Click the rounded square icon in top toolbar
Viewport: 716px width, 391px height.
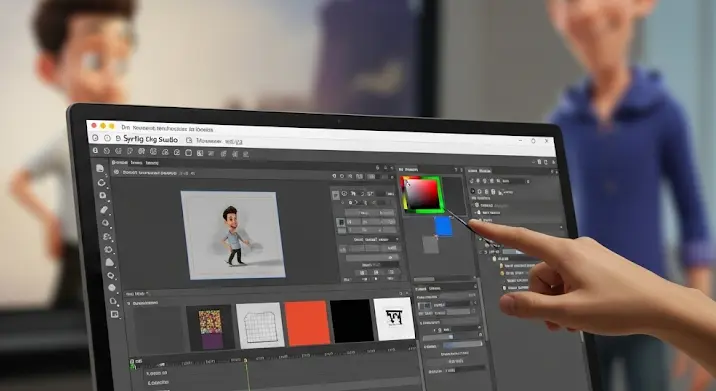pyautogui.click(x=188, y=153)
